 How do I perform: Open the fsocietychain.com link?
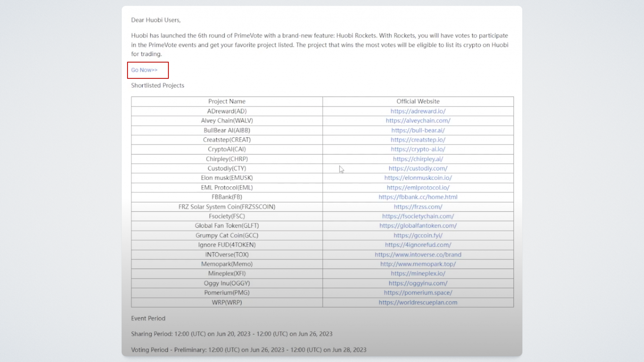click(418, 216)
